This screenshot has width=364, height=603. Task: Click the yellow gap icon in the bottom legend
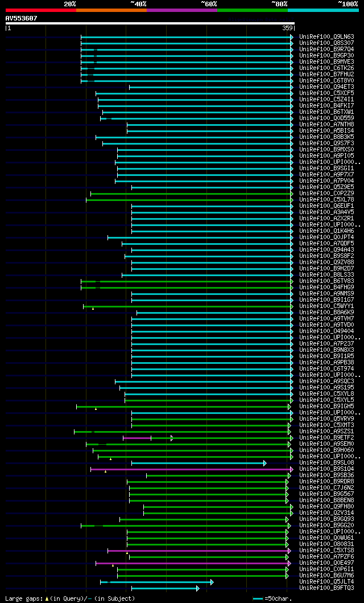coord(47,599)
